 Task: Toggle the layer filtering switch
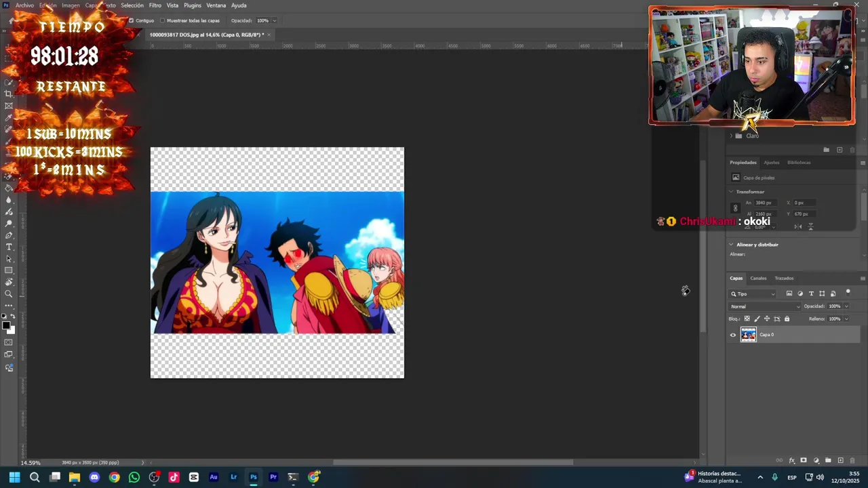click(x=848, y=293)
